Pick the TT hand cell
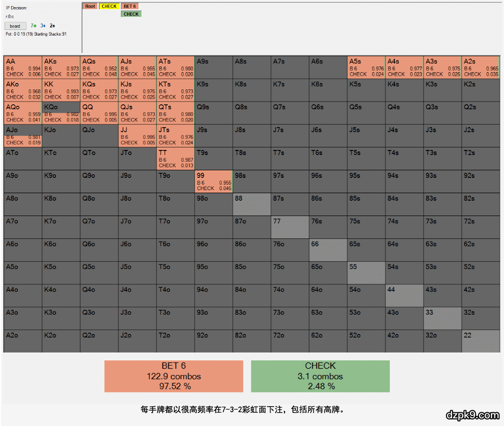The height and width of the screenshot is (426, 504). point(175,159)
